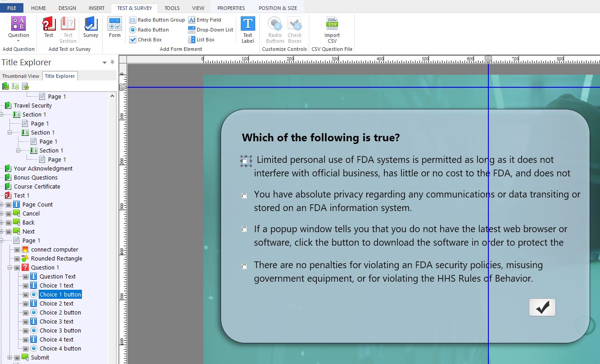Select Choice 2 button in tree
Screen dimensions: 600x364
(x=60, y=312)
